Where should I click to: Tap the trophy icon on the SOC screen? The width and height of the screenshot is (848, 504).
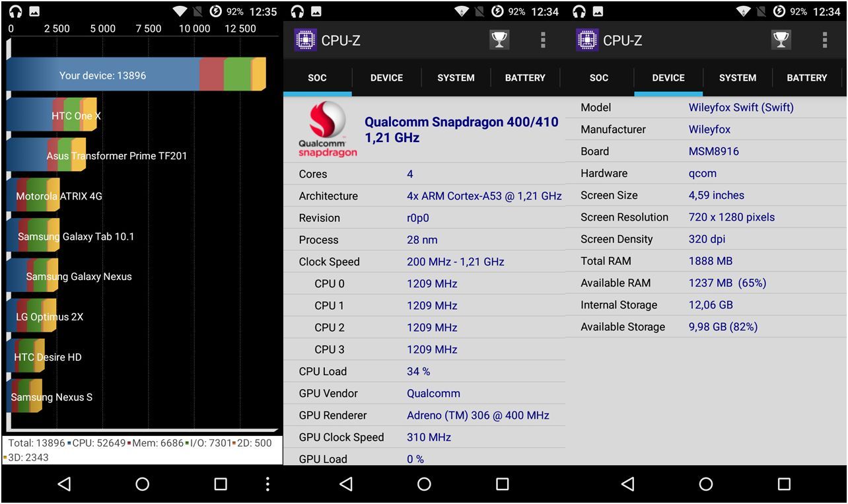tap(499, 40)
